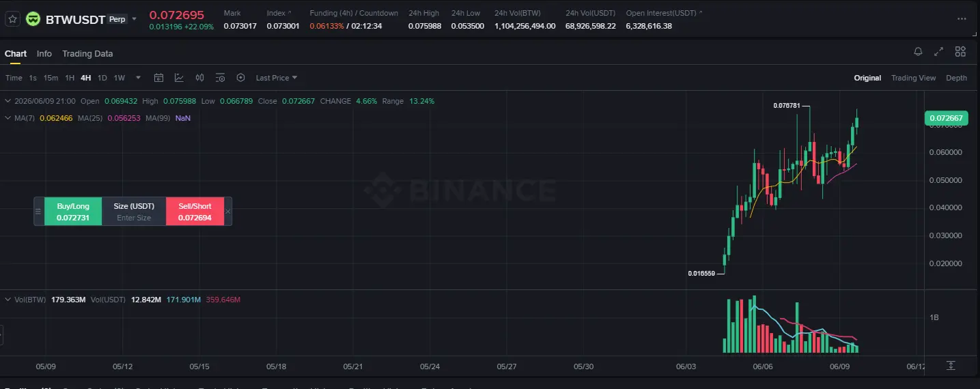
Task: Switch to the Trading Data tab
Action: click(x=87, y=53)
